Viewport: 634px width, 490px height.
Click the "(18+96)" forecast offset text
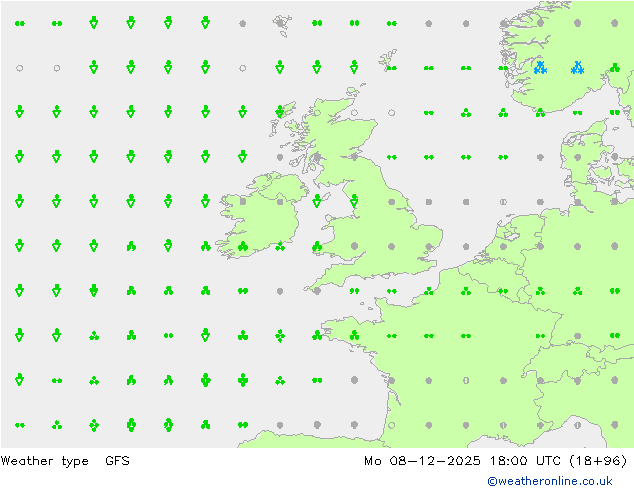[598, 461]
